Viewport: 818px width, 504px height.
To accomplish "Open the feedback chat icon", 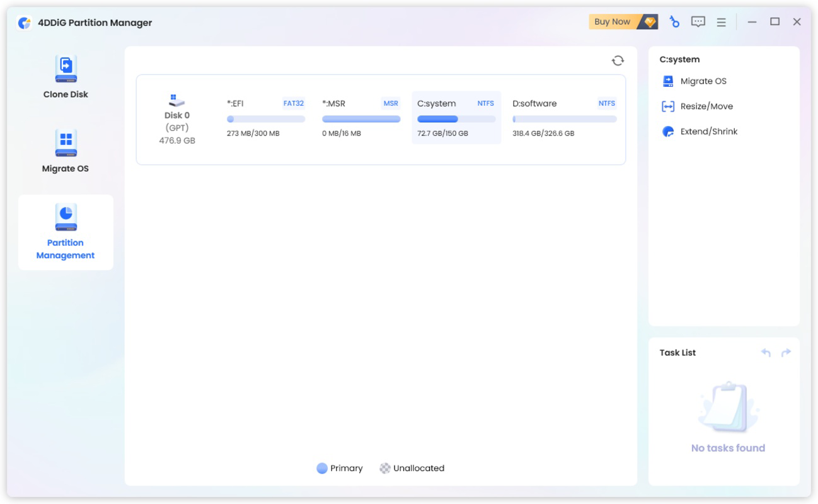I will coord(698,22).
